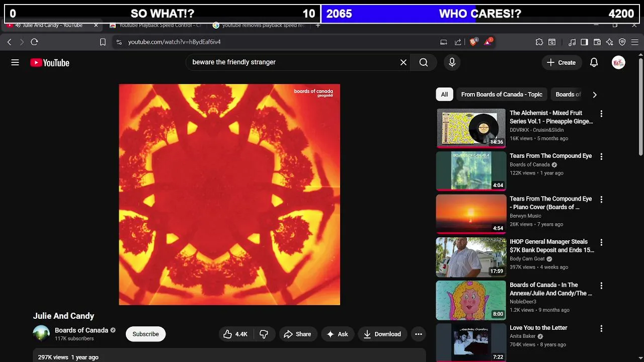644x362 pixels.
Task: Open the Boards of Canada channel avatar
Action: click(41, 334)
